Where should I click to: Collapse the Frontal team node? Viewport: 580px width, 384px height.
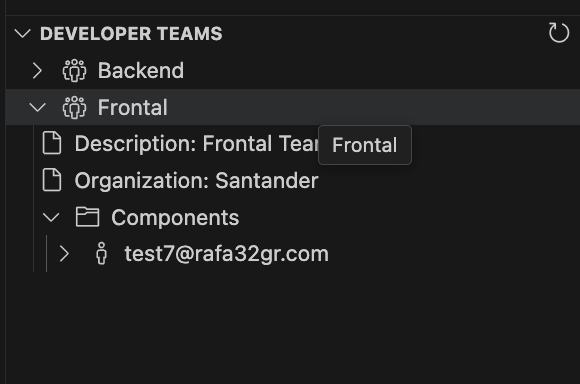pos(37,108)
